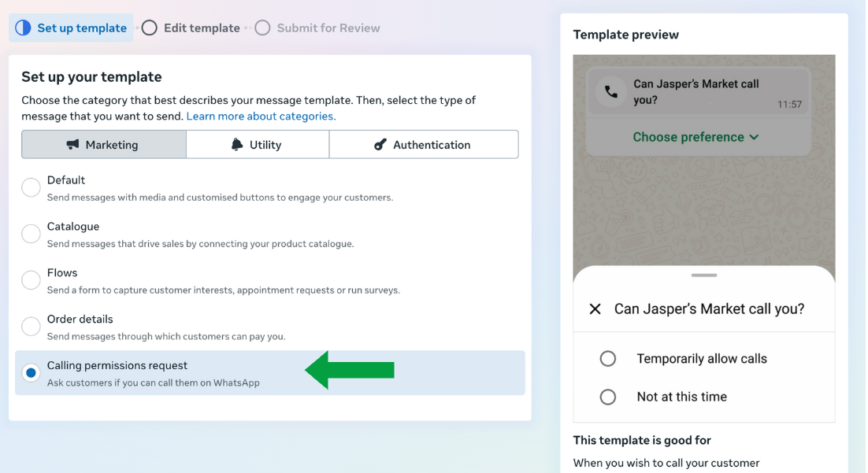
Task: Click the 'This template is good for' heading
Action: point(642,441)
